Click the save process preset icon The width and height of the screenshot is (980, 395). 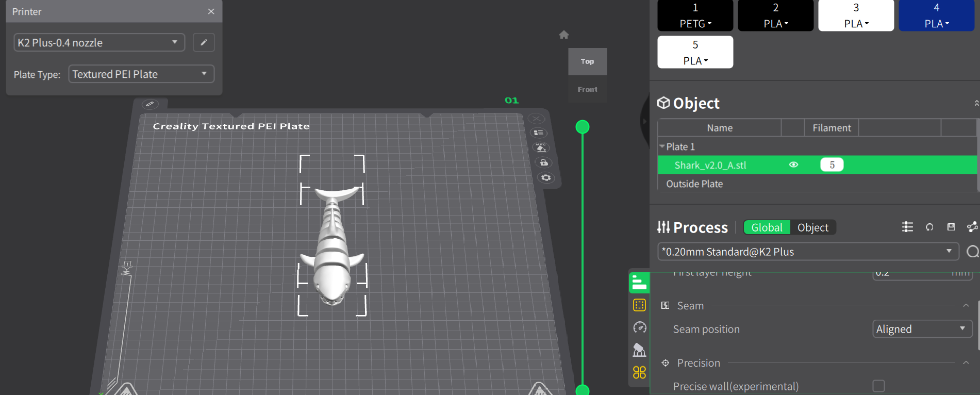(951, 227)
